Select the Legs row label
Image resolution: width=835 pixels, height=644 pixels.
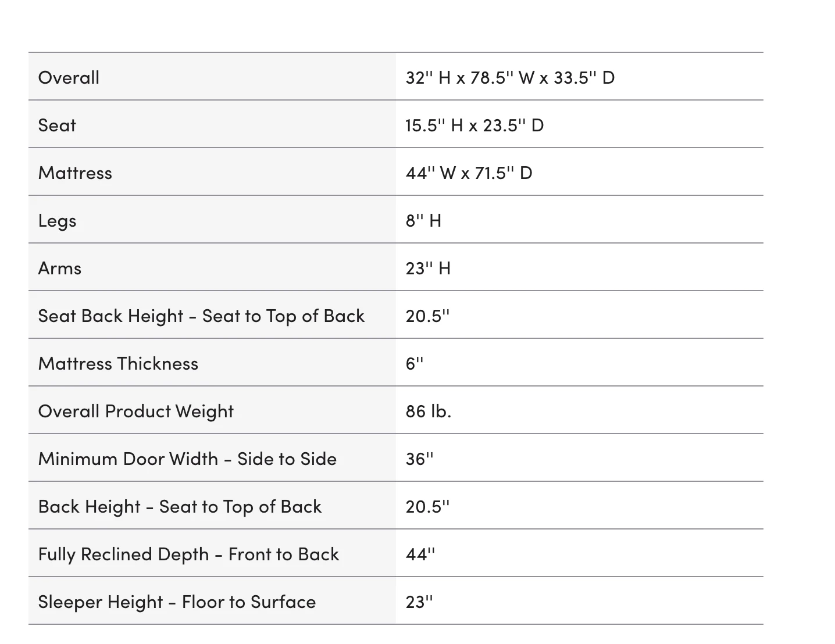pos(57,221)
